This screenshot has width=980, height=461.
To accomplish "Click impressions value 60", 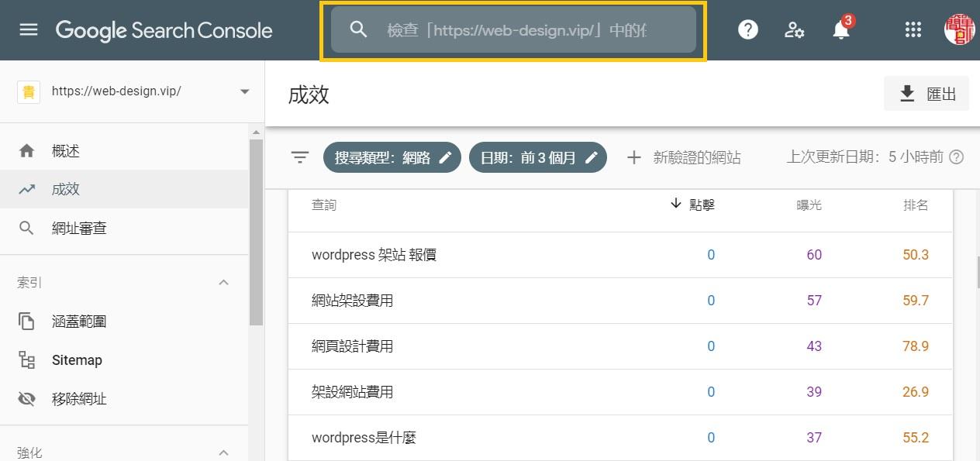I will (x=814, y=255).
